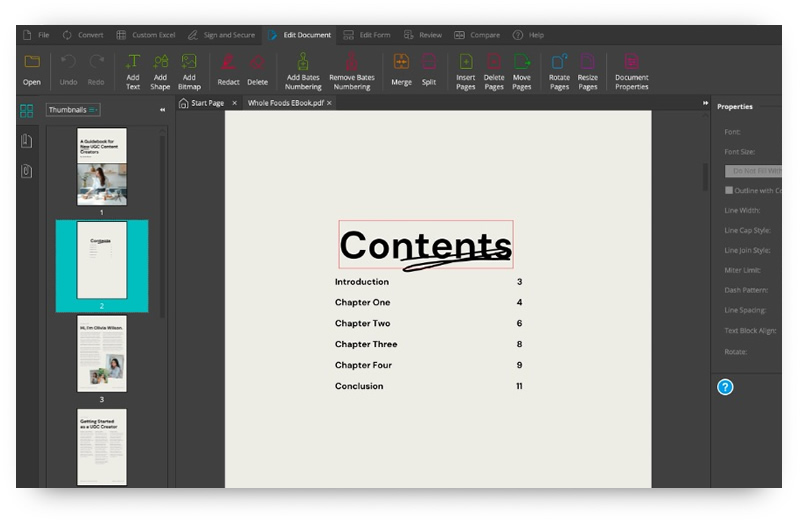Screen dimensions: 800x523
Task: Click the blue help question mark
Action: pyautogui.click(x=725, y=387)
